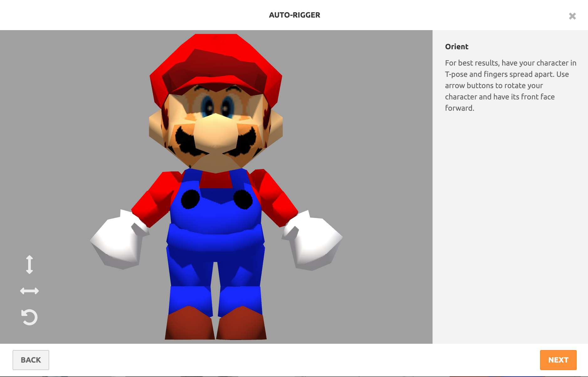Image resolution: width=588 pixels, height=377 pixels.
Task: Click the AUTO-RIGGER title text
Action: pos(294,15)
